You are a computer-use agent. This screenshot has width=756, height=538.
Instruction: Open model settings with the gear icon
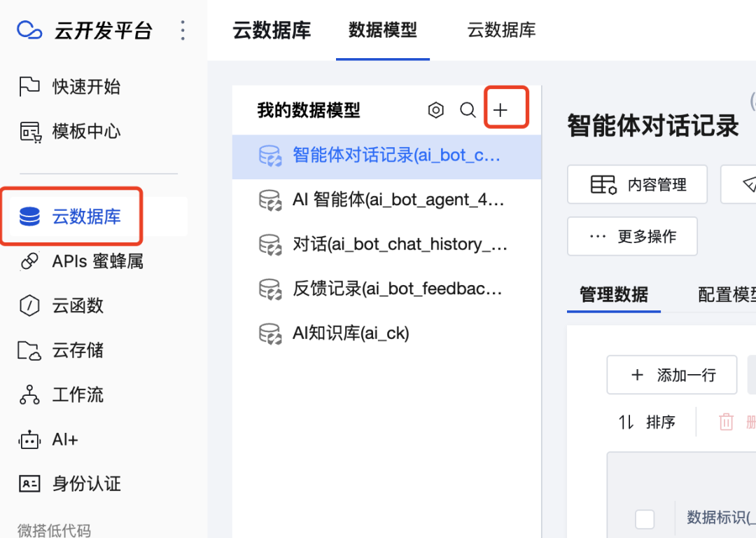coord(435,110)
